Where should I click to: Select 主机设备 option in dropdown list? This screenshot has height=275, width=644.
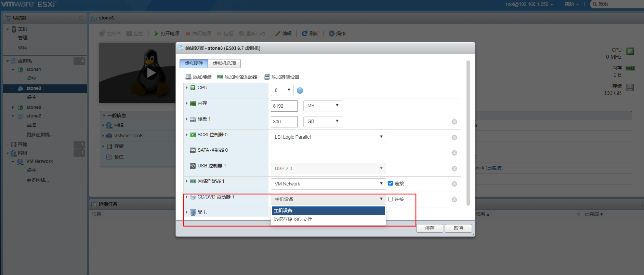328,211
